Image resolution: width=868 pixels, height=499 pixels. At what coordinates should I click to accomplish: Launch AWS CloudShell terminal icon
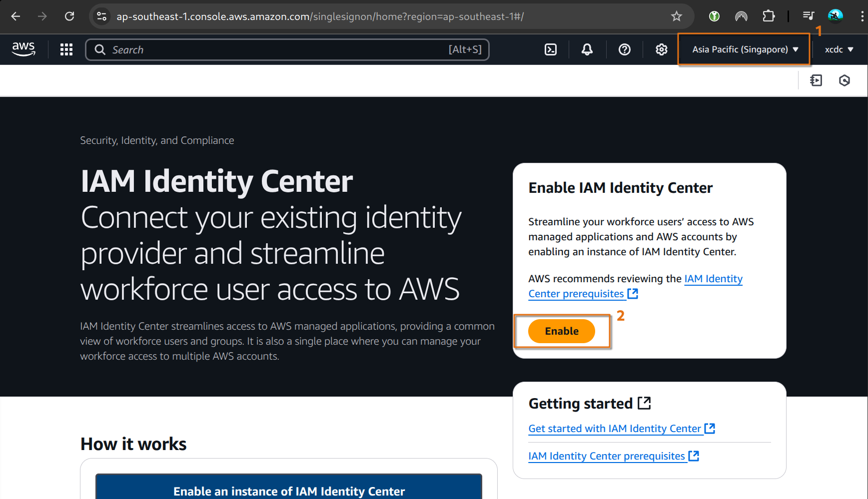(x=551, y=49)
